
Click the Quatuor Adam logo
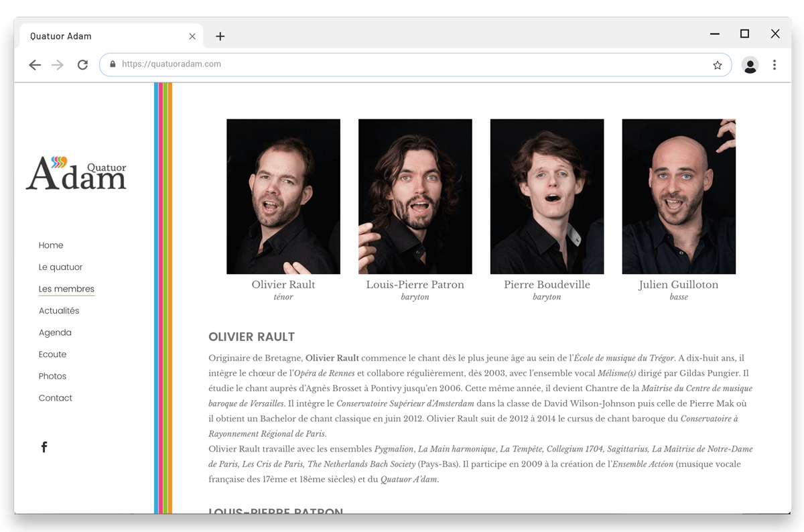pyautogui.click(x=76, y=173)
